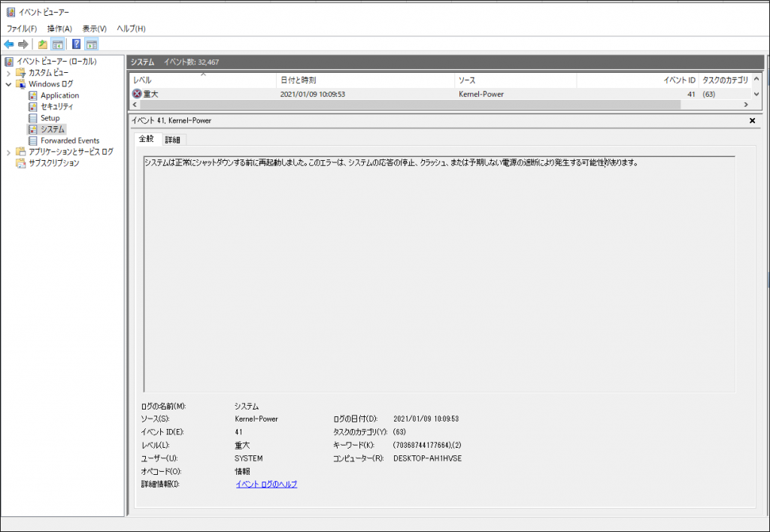
Task: Toggle the show/hide action pane icon
Action: (91, 44)
